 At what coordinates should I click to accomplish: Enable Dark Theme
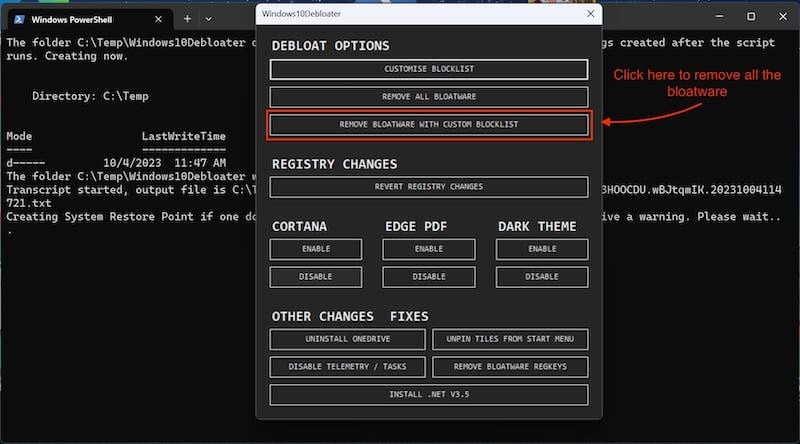[542, 250]
